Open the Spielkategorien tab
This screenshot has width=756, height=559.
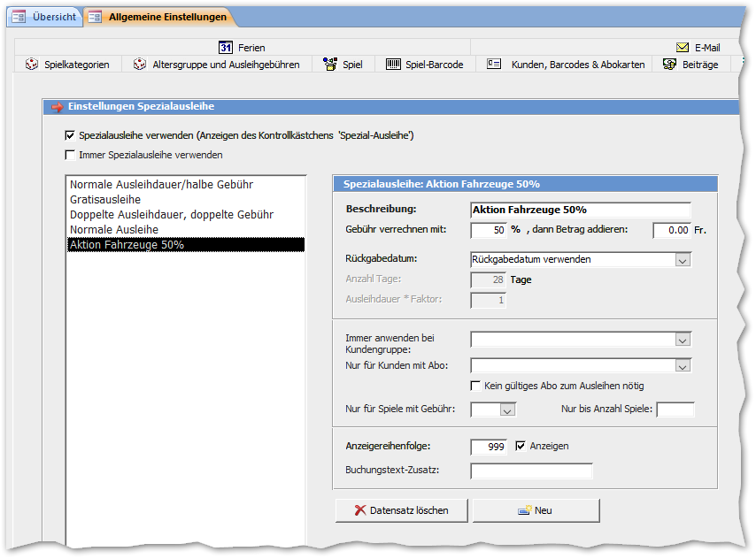point(68,64)
